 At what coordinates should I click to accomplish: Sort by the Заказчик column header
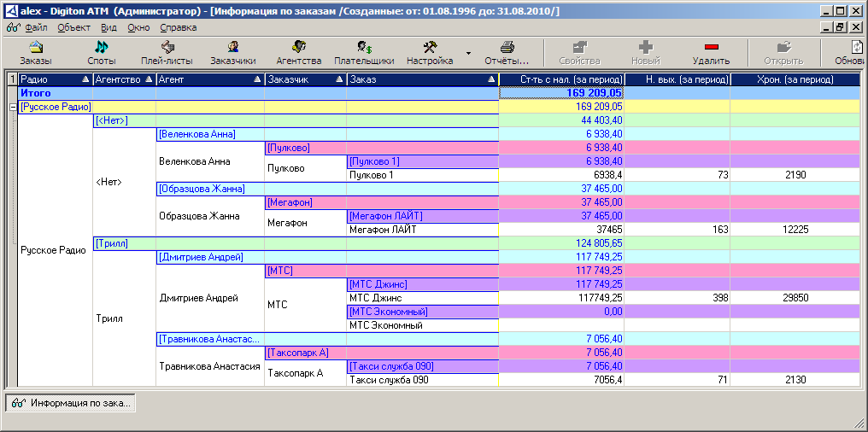pyautogui.click(x=306, y=79)
